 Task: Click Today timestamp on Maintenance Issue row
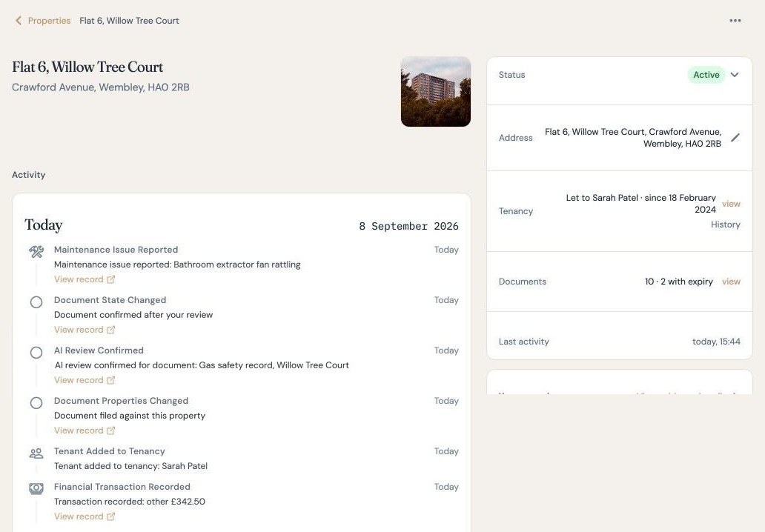tap(446, 250)
